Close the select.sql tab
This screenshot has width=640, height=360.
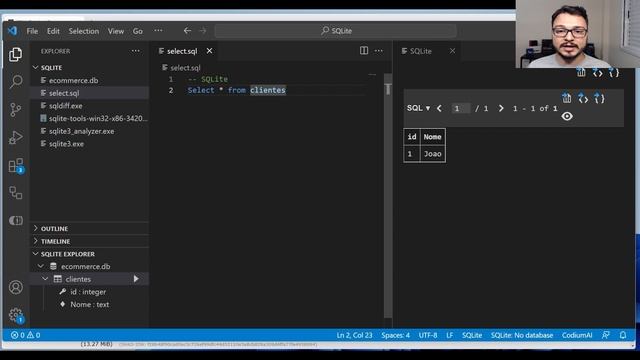[x=209, y=51]
